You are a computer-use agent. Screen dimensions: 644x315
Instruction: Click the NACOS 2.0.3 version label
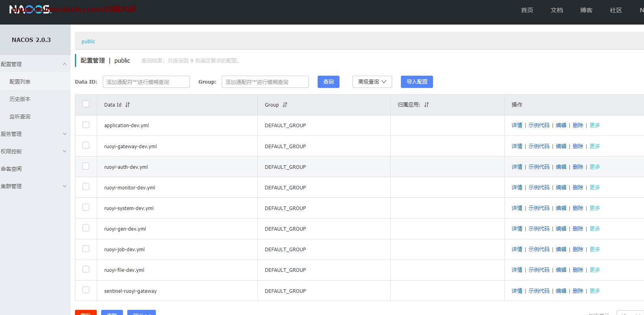pyautogui.click(x=31, y=40)
